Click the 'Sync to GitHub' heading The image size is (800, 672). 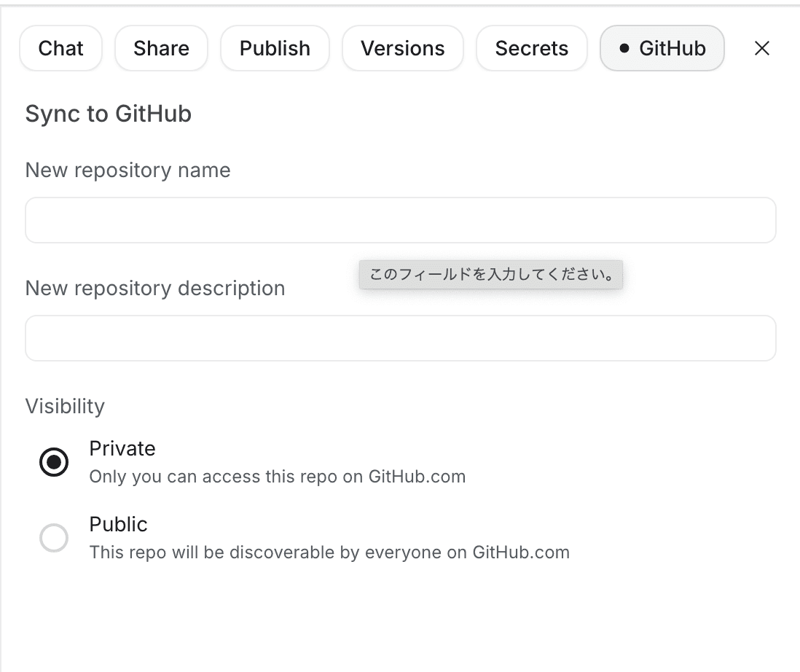(x=108, y=113)
